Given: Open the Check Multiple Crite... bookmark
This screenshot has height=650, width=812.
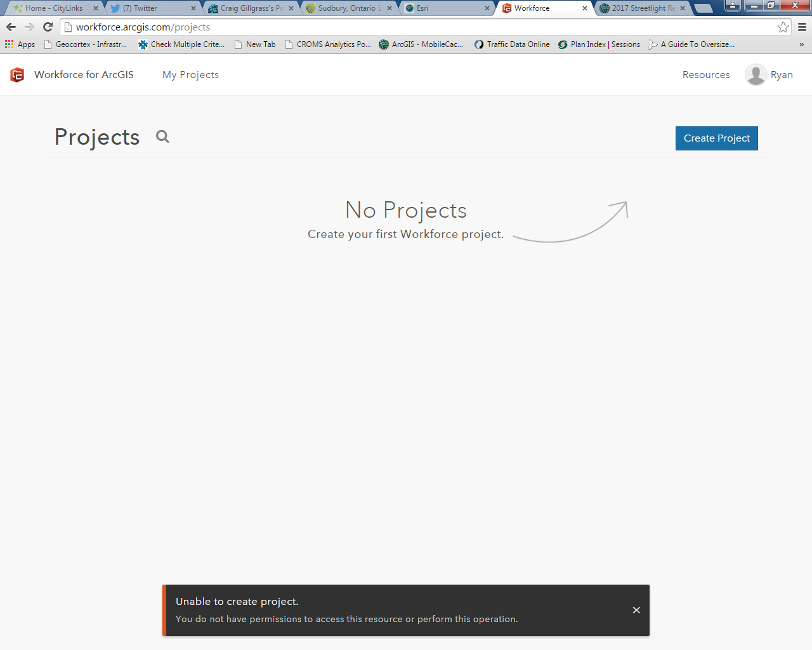Looking at the screenshot, I should (x=181, y=44).
